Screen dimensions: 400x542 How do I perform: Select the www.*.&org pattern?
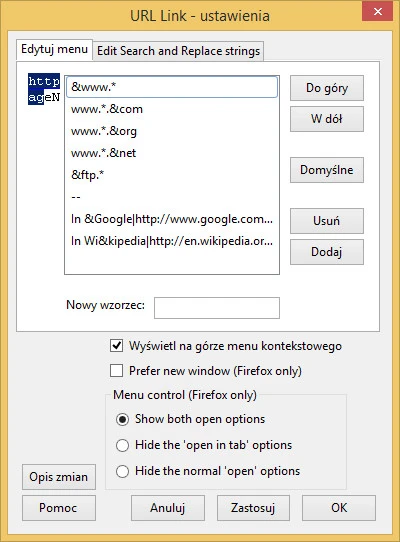(x=172, y=131)
